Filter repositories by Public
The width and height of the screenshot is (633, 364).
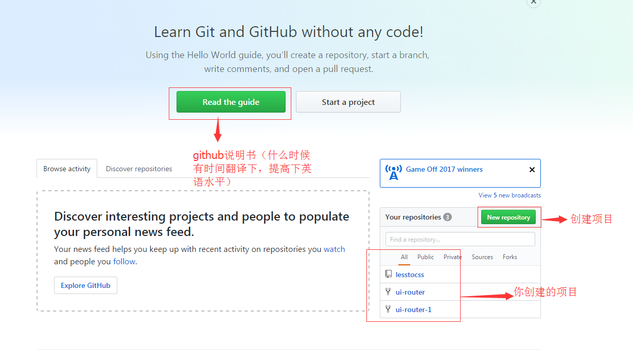[x=426, y=257]
